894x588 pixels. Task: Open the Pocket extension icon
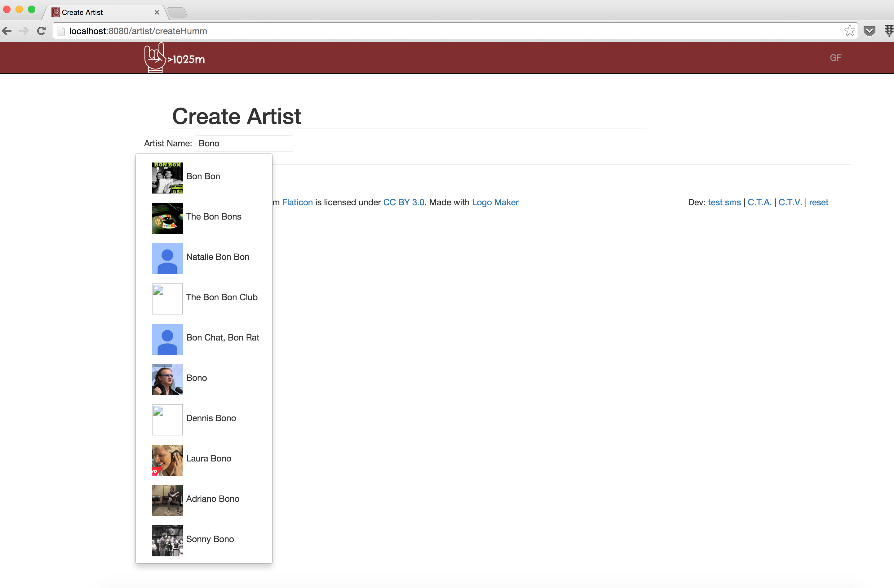point(869,31)
